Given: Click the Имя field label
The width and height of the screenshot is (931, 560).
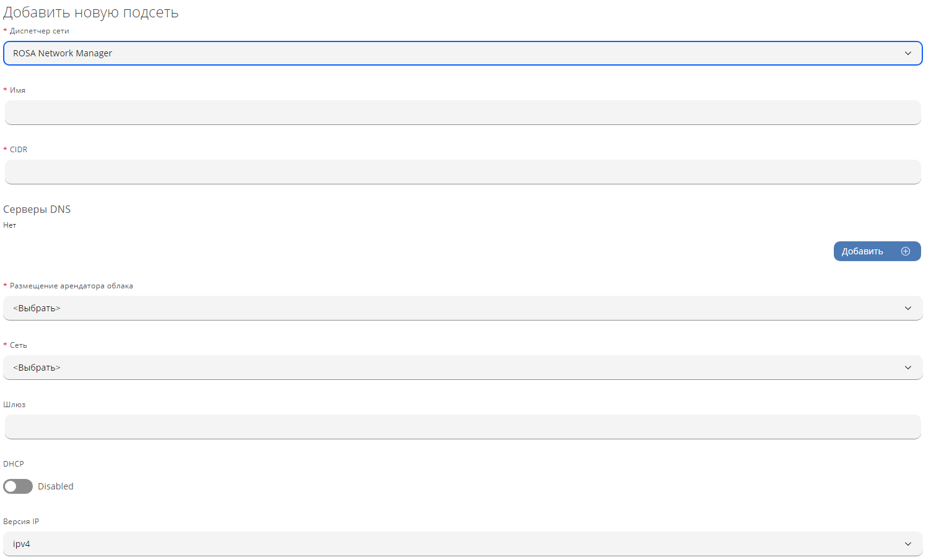Looking at the screenshot, I should [x=17, y=90].
